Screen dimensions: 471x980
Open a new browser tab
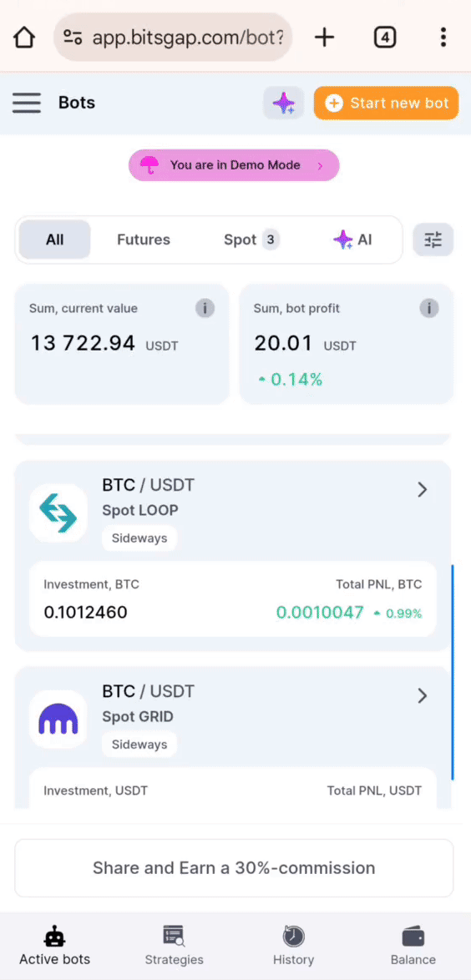[x=324, y=38]
